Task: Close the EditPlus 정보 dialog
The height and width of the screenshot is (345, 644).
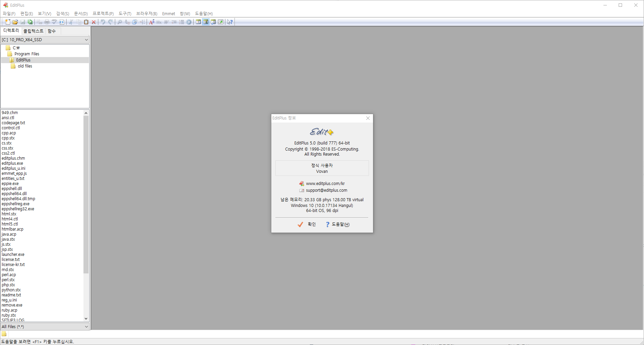Action: coord(368,118)
